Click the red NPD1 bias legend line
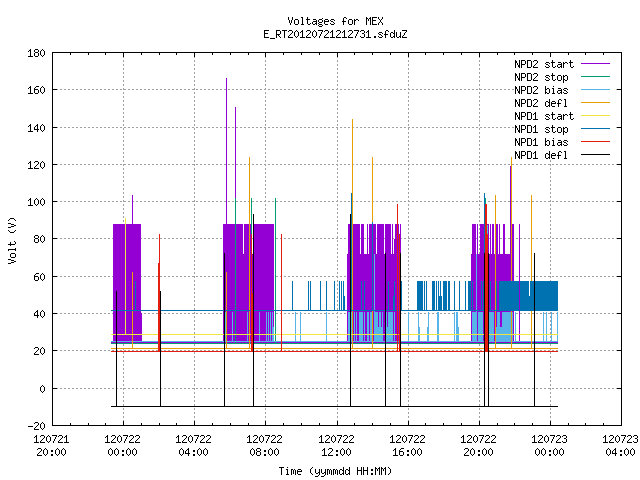Screen dimensions: 640x480 595,142
